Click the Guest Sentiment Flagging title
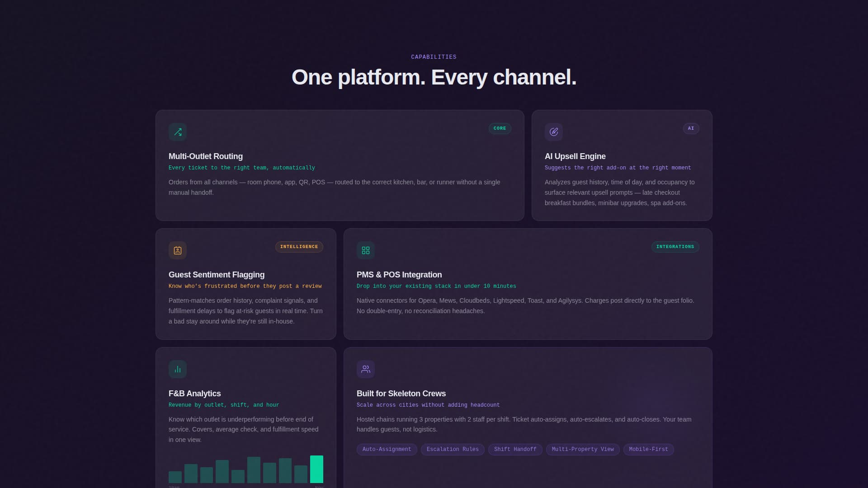Viewport: 868px width, 488px height. click(x=217, y=275)
